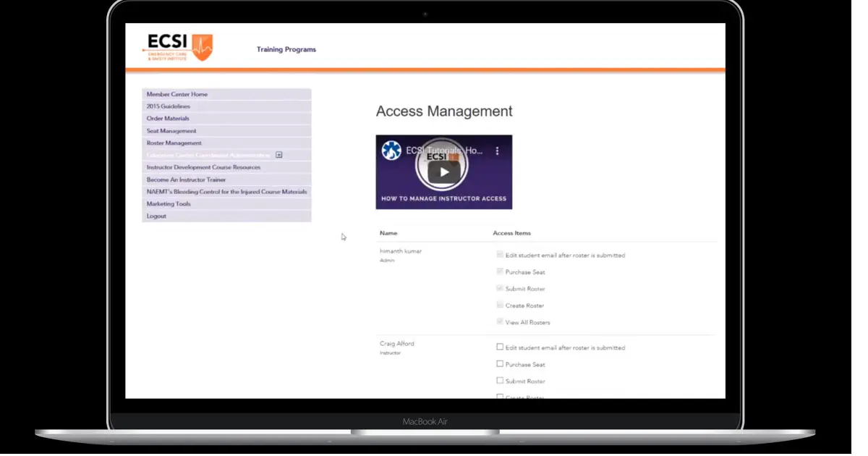Toggle View All Rosters for himanth kumar

pyautogui.click(x=500, y=321)
